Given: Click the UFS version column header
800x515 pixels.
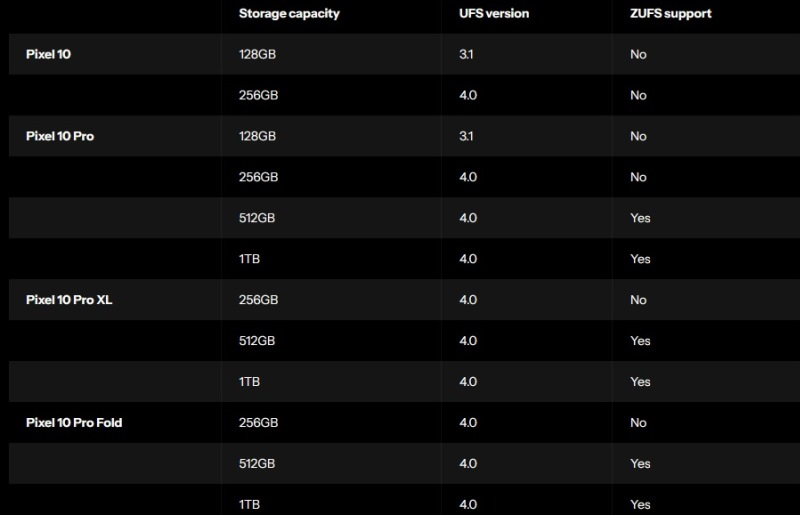Looking at the screenshot, I should click(494, 14).
